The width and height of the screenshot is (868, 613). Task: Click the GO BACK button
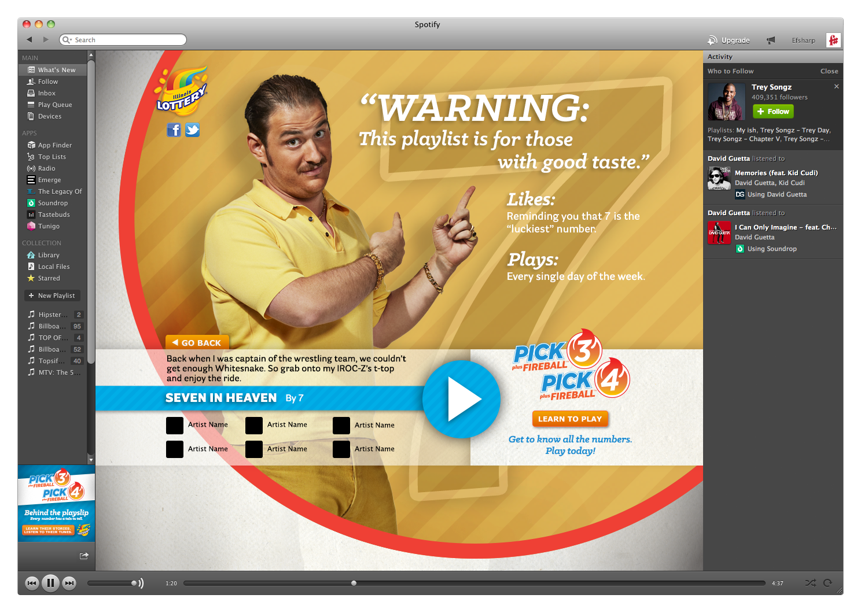197,342
